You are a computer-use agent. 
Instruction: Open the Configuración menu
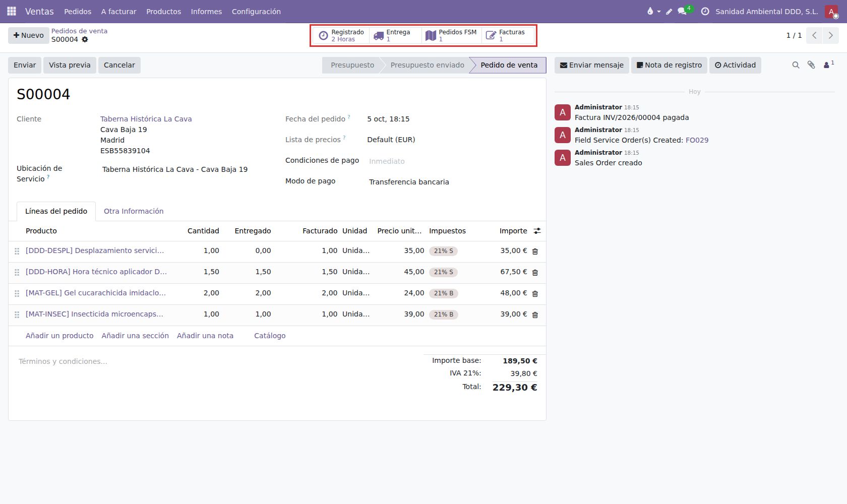256,11
